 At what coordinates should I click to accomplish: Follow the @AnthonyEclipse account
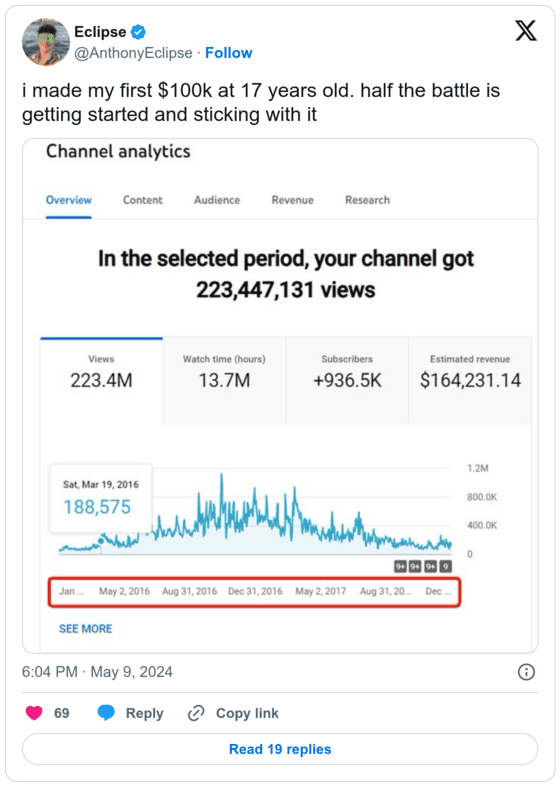click(229, 53)
